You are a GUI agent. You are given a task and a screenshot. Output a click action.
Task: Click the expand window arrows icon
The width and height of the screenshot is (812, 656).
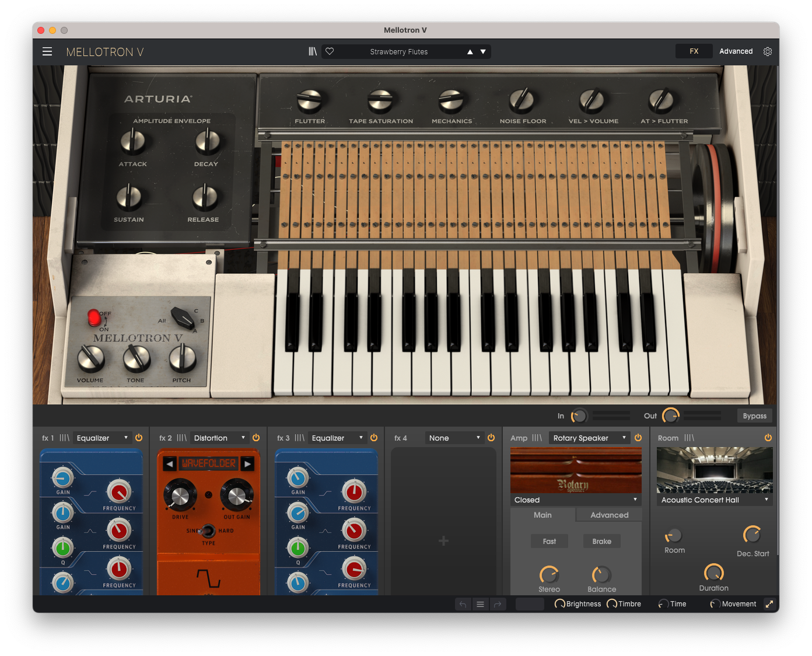click(769, 604)
